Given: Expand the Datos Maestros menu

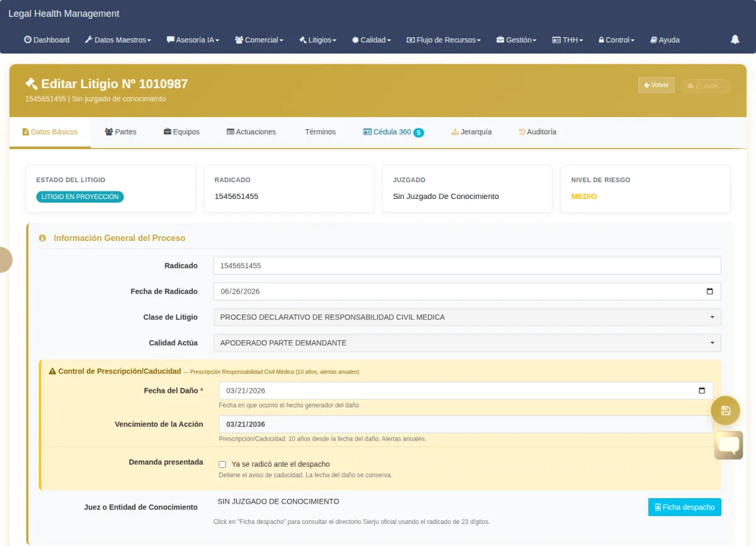Looking at the screenshot, I should pos(118,40).
